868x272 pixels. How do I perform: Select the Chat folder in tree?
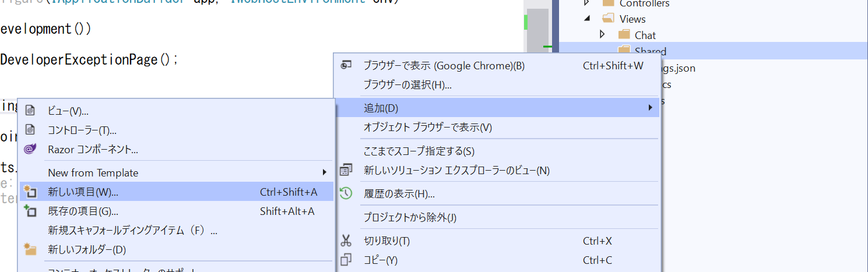645,36
